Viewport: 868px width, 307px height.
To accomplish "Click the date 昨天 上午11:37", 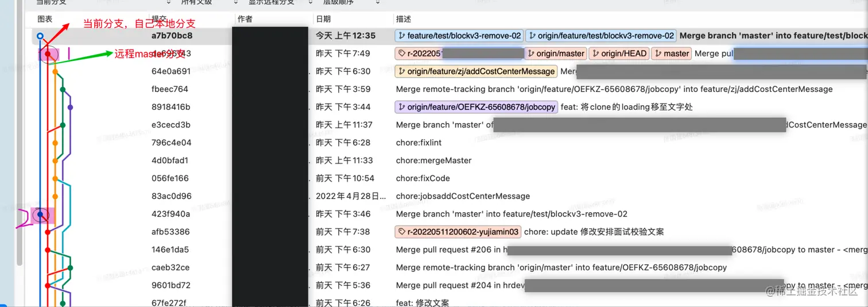I will pos(344,125).
